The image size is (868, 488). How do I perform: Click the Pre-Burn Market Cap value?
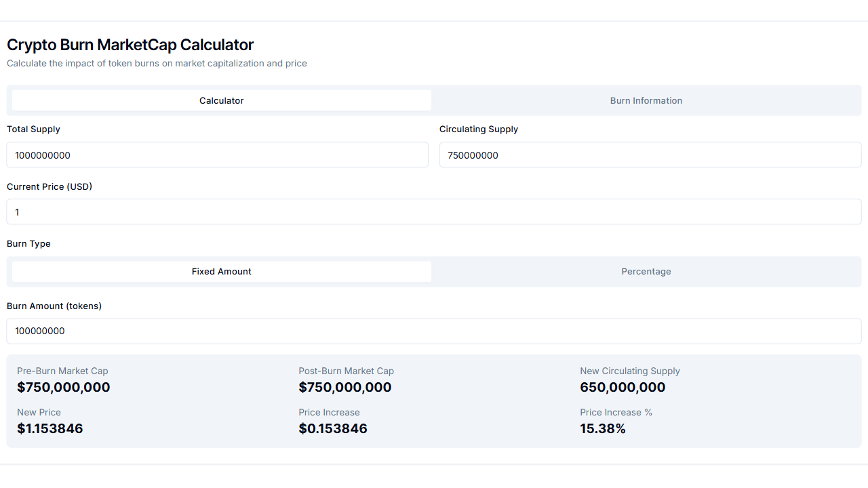(63, 387)
